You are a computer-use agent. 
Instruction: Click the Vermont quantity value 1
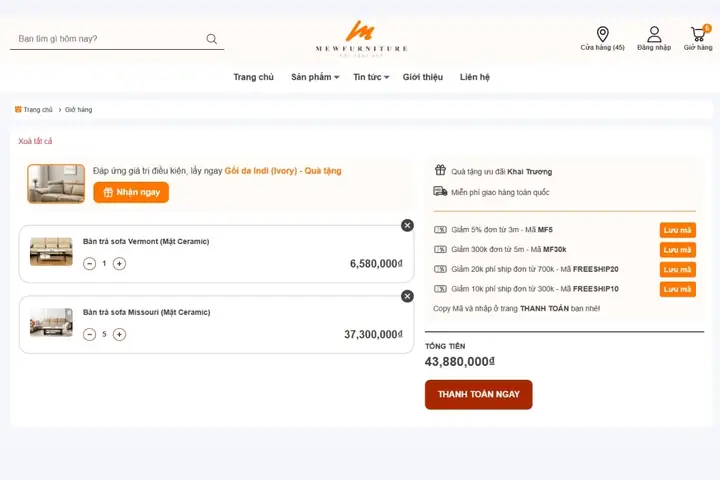(104, 264)
